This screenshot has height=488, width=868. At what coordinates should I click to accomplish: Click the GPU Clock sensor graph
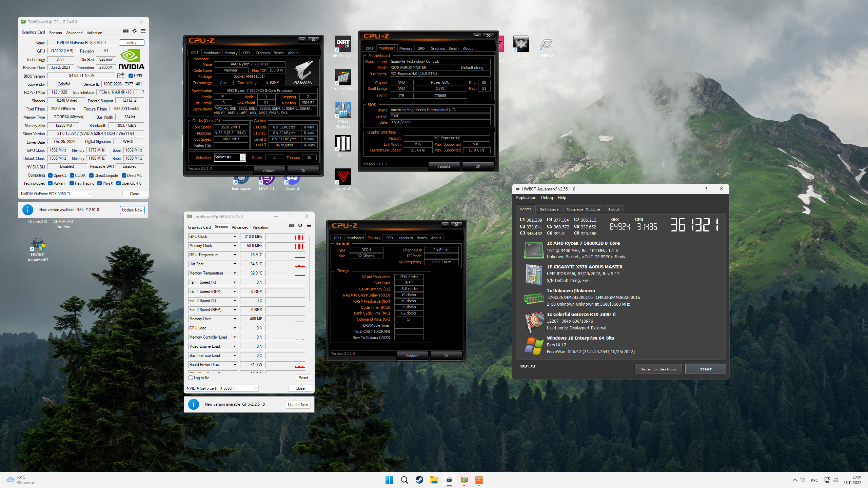click(x=285, y=237)
